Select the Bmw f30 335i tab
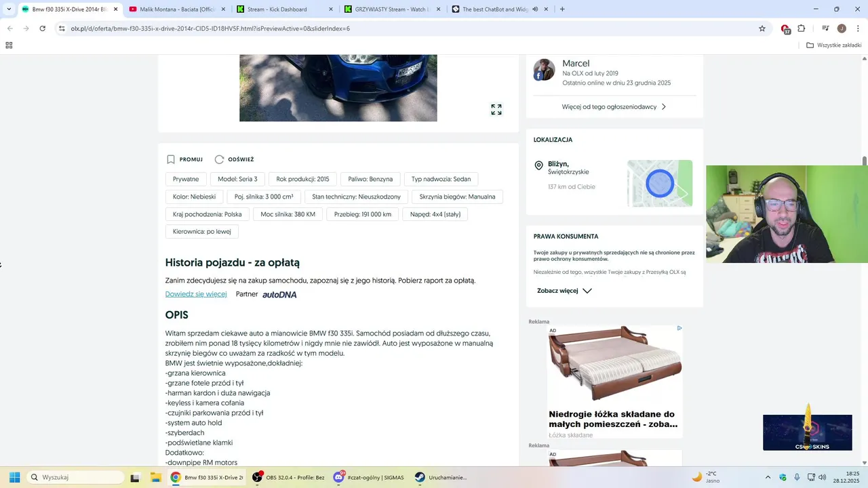Image resolution: width=868 pixels, height=488 pixels. tap(69, 9)
